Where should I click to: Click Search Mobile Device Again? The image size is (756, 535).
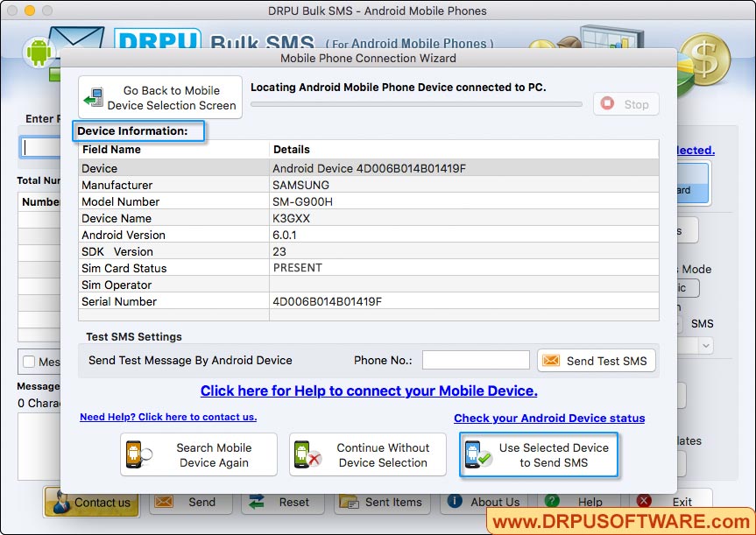click(199, 454)
